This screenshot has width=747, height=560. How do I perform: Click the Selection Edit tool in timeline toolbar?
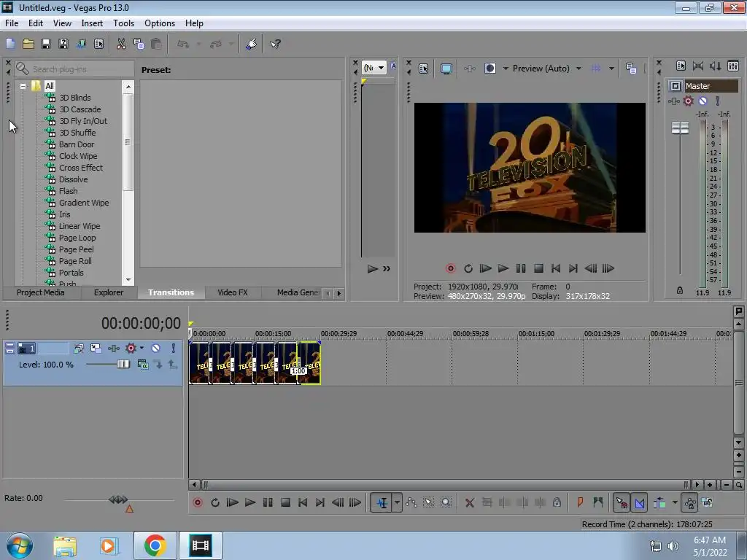pyautogui.click(x=429, y=502)
